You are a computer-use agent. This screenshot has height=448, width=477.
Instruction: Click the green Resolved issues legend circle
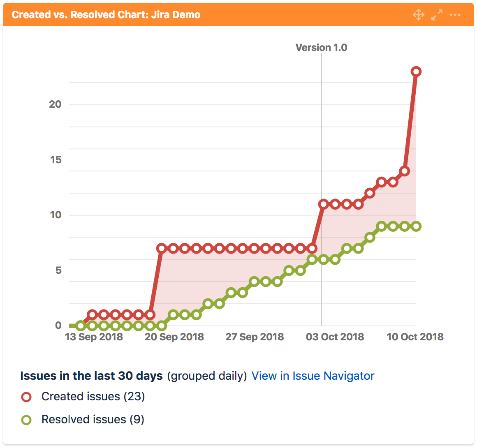26,420
